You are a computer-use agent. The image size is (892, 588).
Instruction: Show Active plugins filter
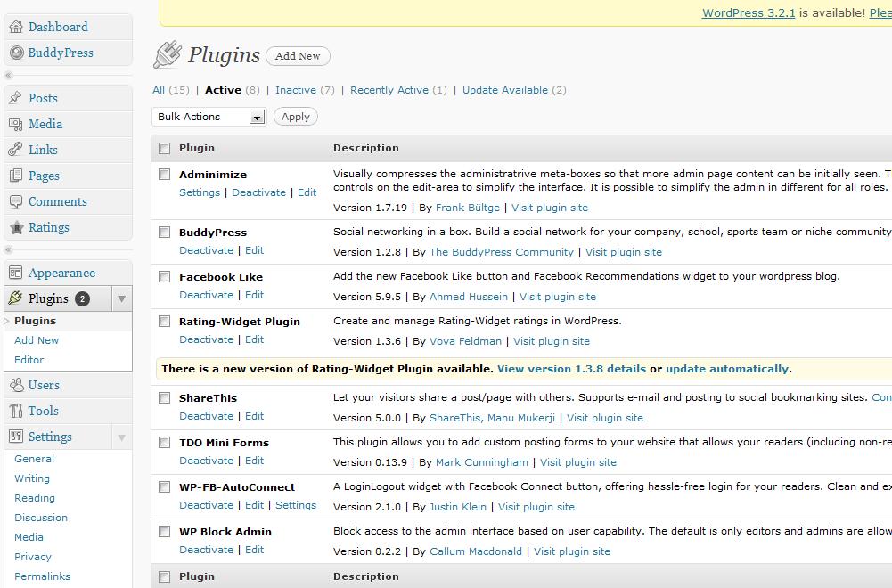223,90
